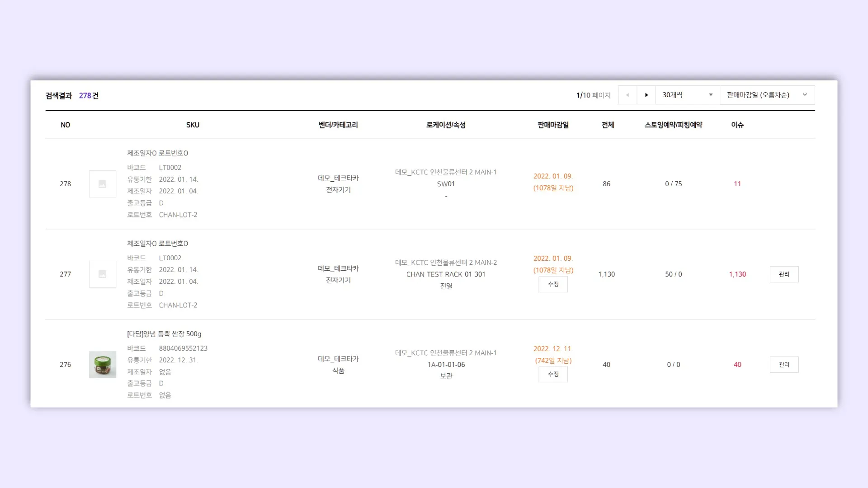Click 관리 button for row 277

(x=784, y=274)
